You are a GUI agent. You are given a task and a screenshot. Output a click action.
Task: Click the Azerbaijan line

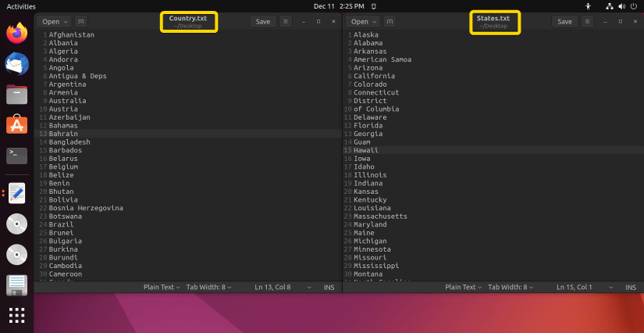click(69, 117)
